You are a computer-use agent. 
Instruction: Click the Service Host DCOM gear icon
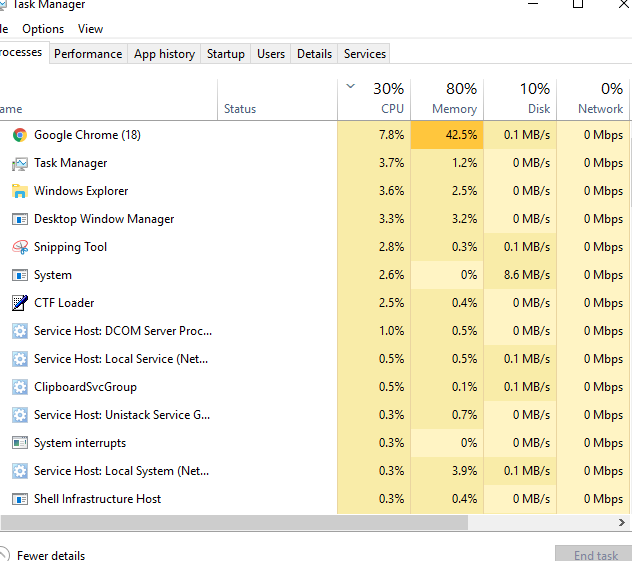[20, 331]
